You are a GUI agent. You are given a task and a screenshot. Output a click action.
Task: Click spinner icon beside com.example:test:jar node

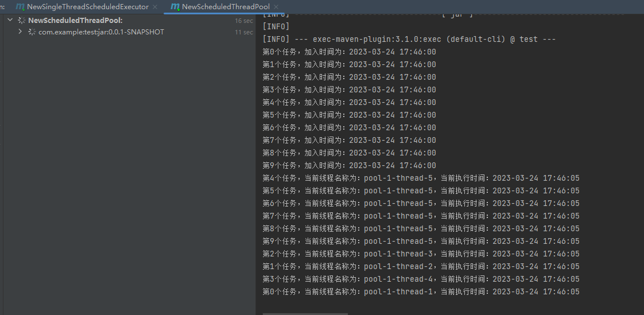(x=32, y=32)
